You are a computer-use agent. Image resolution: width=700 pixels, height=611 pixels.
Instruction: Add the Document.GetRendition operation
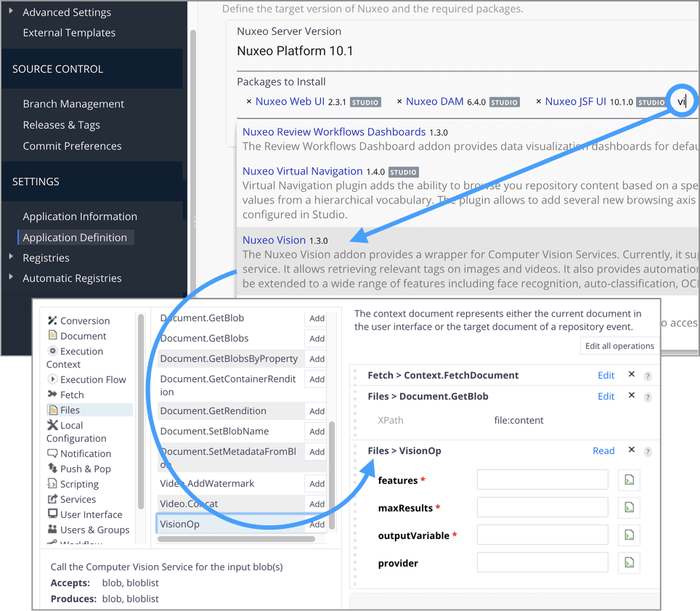tap(317, 411)
